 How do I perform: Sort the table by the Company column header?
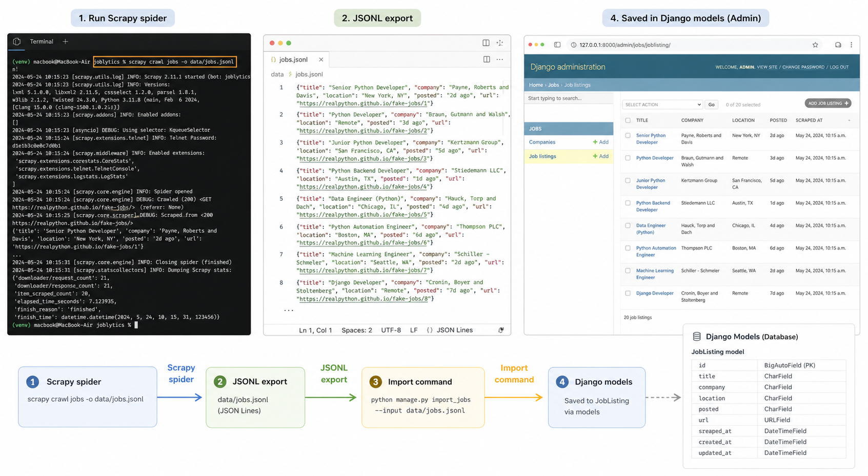point(692,120)
